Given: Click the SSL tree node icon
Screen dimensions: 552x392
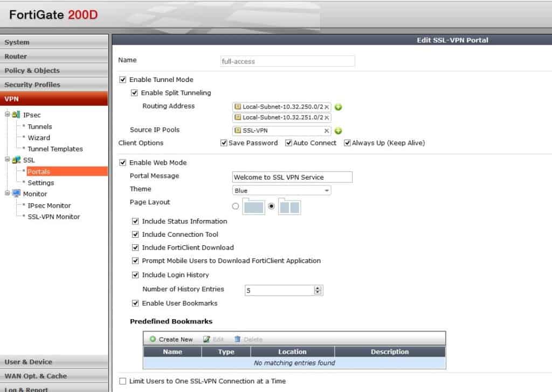Looking at the screenshot, I should [16, 160].
